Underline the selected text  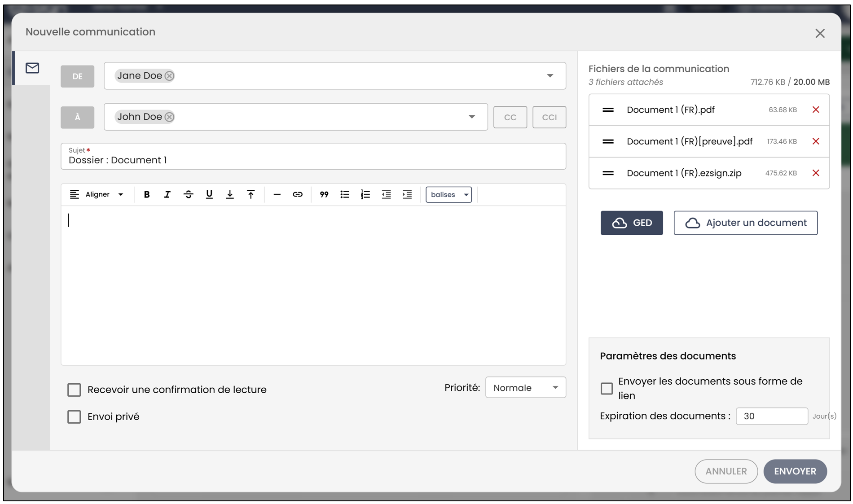pos(209,194)
